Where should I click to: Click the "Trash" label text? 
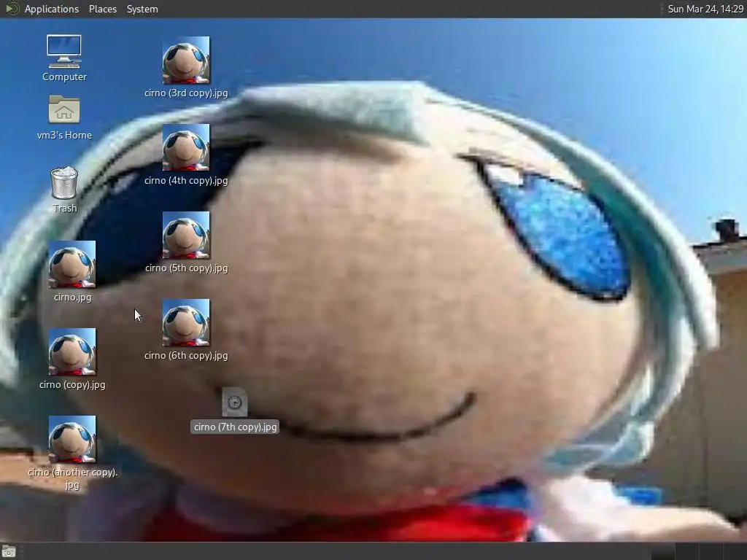pyautogui.click(x=65, y=208)
